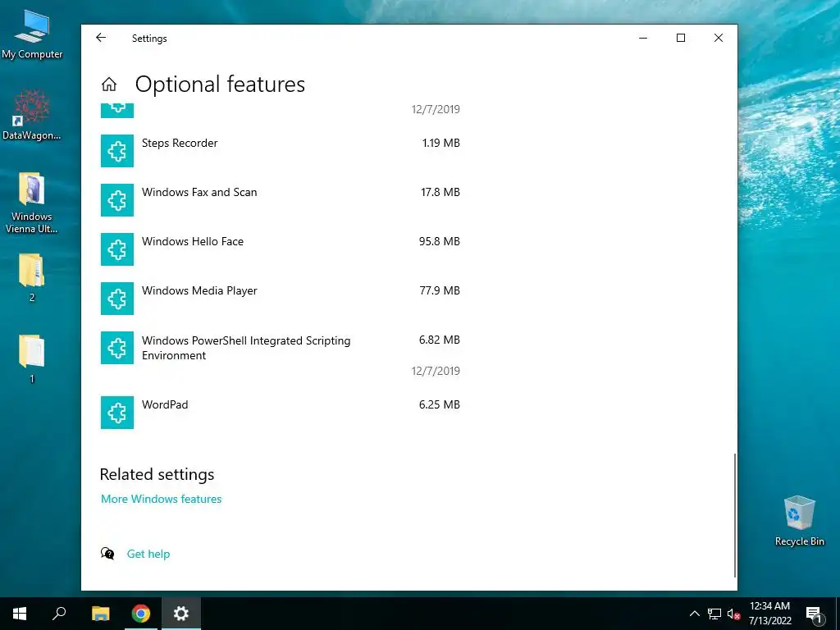The height and width of the screenshot is (630, 840).
Task: Maximize the Settings window
Action: pos(680,38)
